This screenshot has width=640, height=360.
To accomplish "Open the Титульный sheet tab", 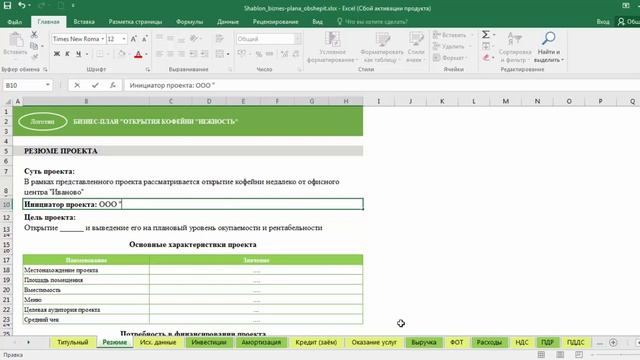I will click(73, 342).
